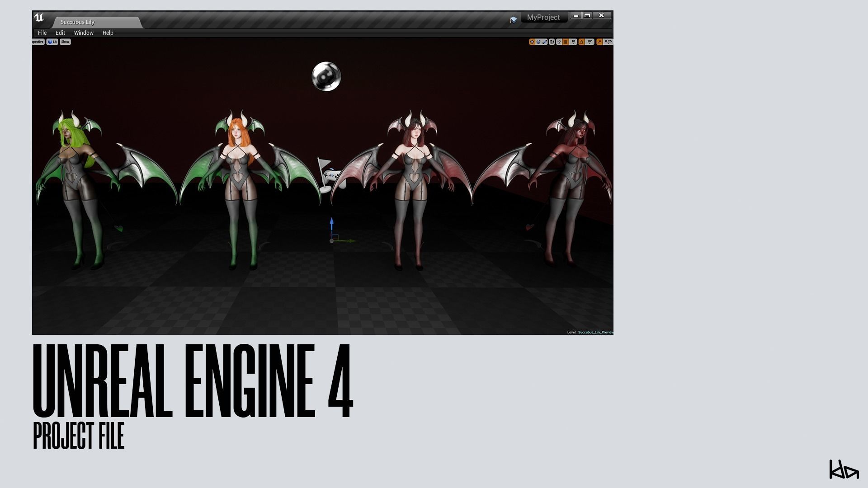Toggle scale snapping
Image resolution: width=868 pixels, height=488 pixels.
(599, 42)
